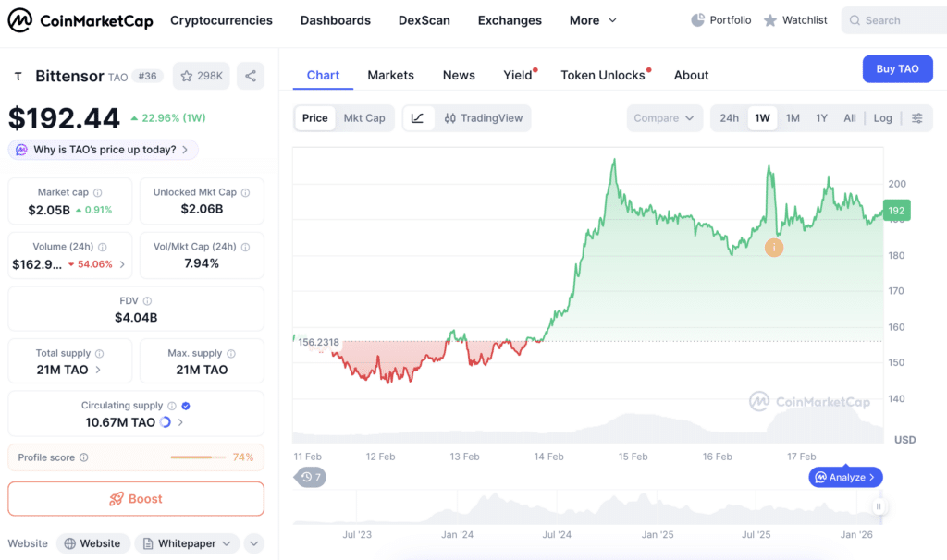Viewport: 947px width, 560px height.
Task: Click the share icon next to Bittensor
Action: tap(251, 76)
